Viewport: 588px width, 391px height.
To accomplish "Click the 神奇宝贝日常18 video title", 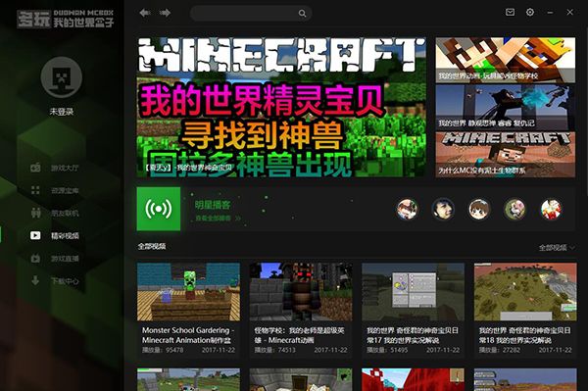I will point(524,335).
